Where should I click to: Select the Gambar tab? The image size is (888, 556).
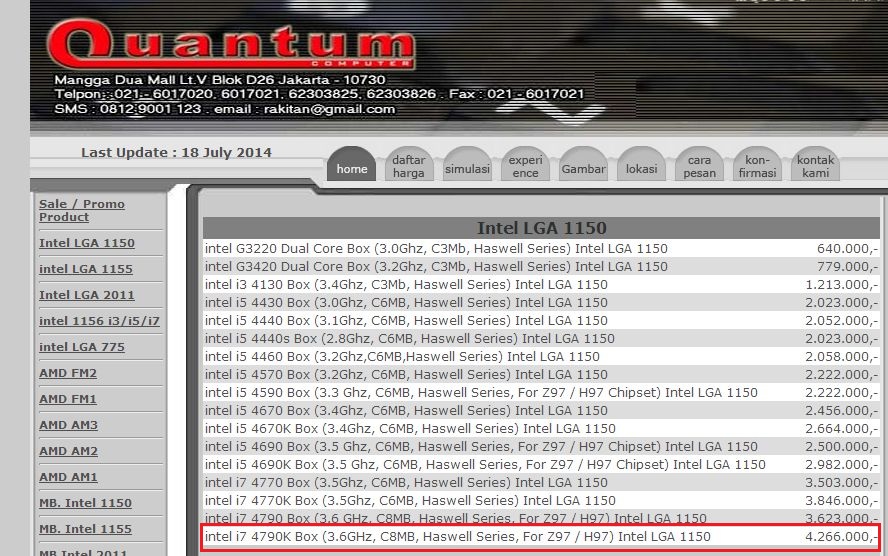tap(583, 169)
